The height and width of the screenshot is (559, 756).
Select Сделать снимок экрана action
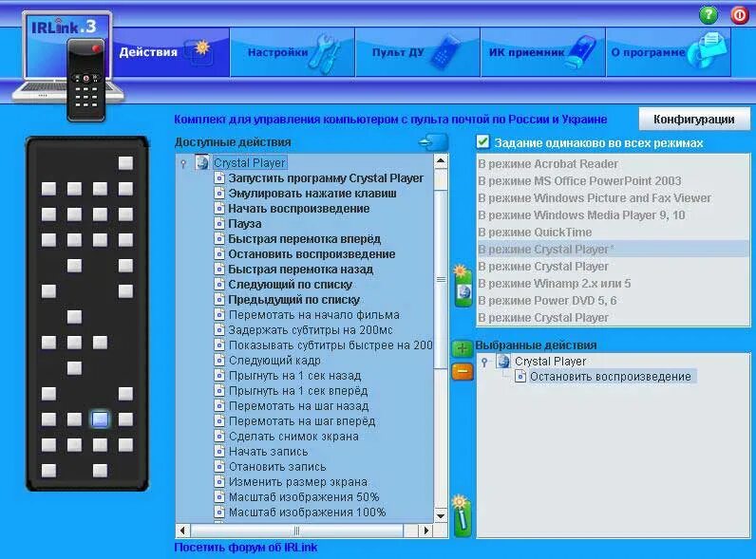pos(293,437)
